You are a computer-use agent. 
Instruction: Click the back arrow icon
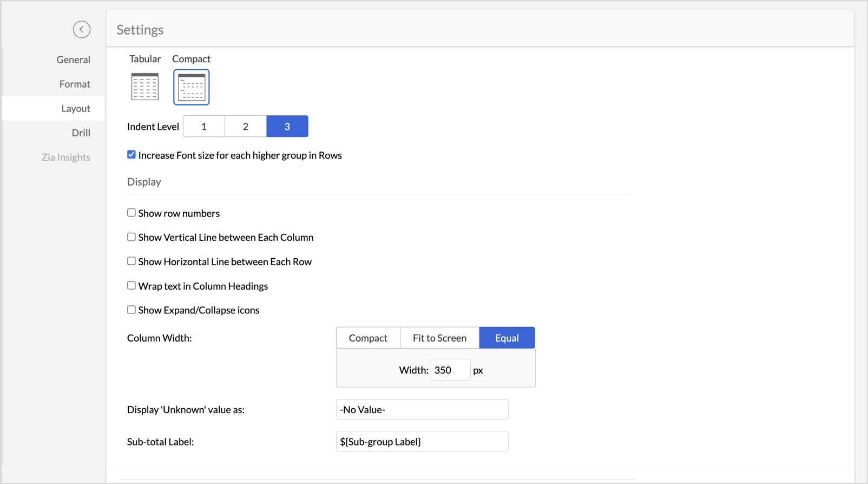(82, 29)
